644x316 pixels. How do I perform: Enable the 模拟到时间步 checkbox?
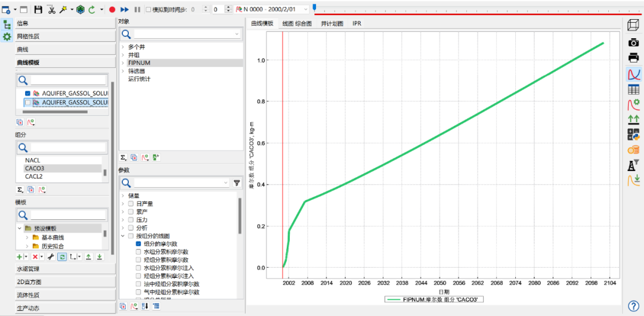(148, 10)
